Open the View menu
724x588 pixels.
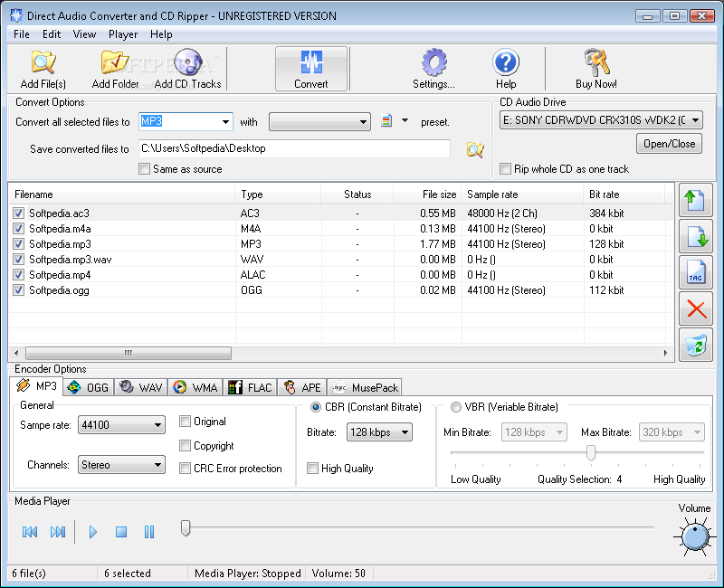pyautogui.click(x=84, y=34)
